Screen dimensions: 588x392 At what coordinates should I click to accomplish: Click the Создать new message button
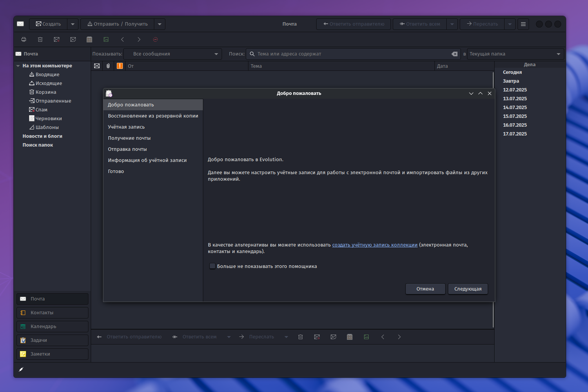[48, 24]
